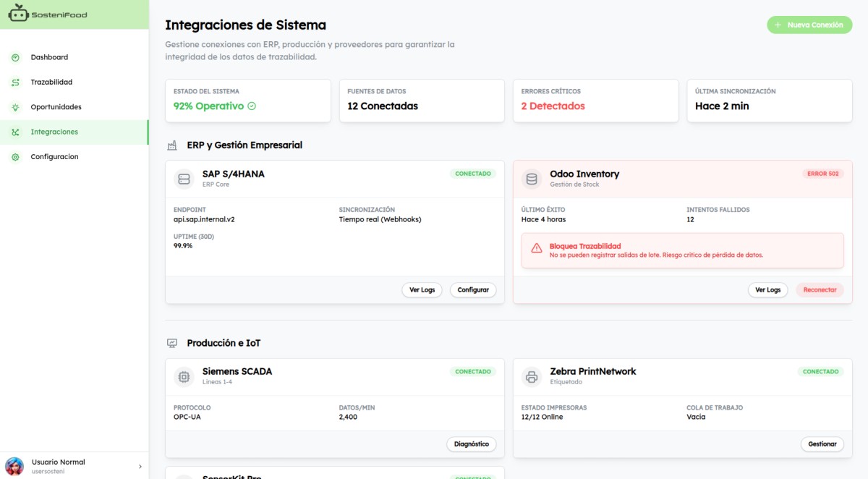The width and height of the screenshot is (868, 479).
Task: Click the factory icon next to ERP y Gestión Empresarial
Action: pos(171,145)
